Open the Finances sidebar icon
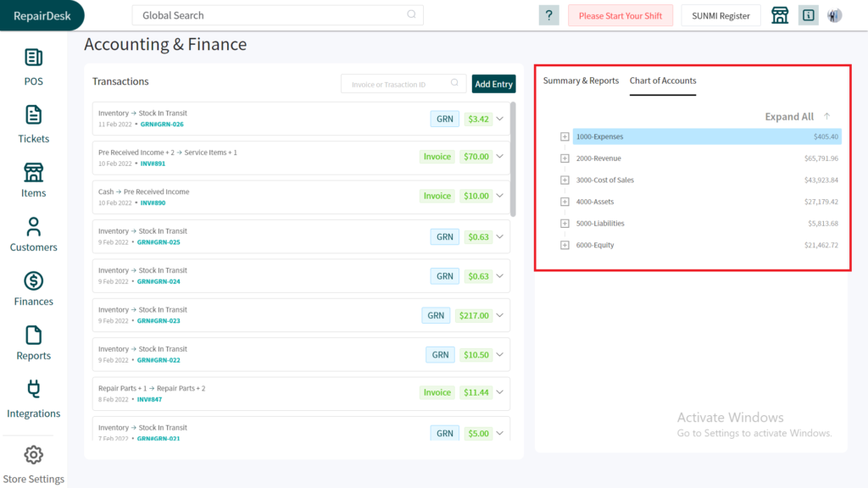The height and width of the screenshot is (488, 868). pos(33,281)
